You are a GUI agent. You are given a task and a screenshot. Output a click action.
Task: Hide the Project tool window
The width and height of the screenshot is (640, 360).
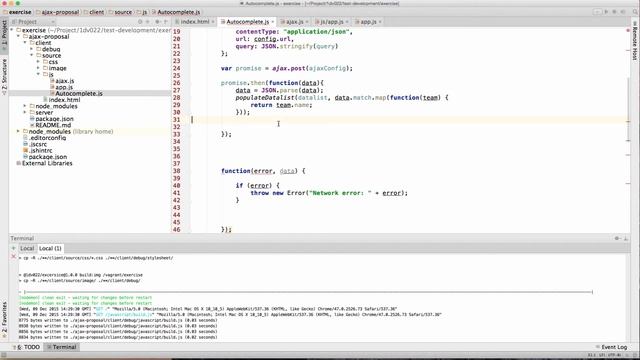pyautogui.click(x=166, y=22)
